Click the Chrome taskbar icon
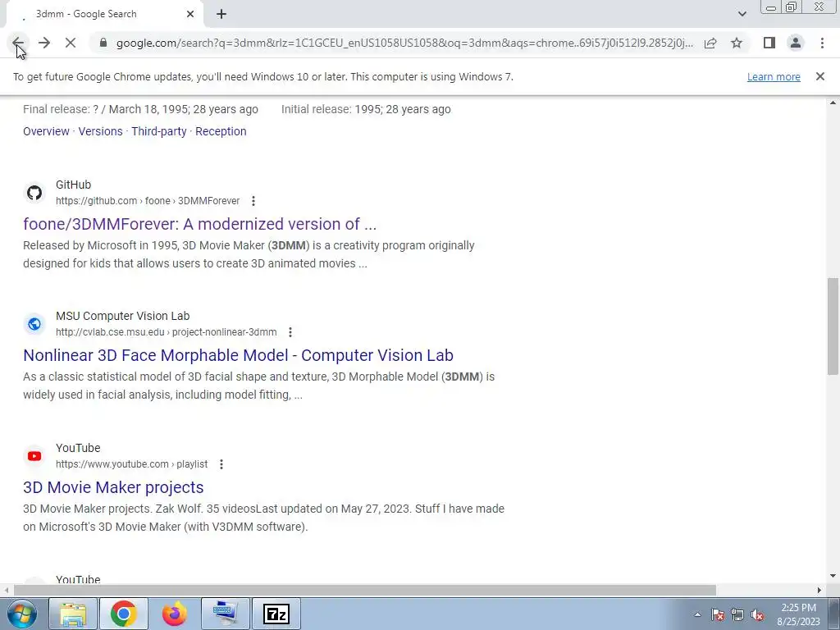 click(x=123, y=614)
